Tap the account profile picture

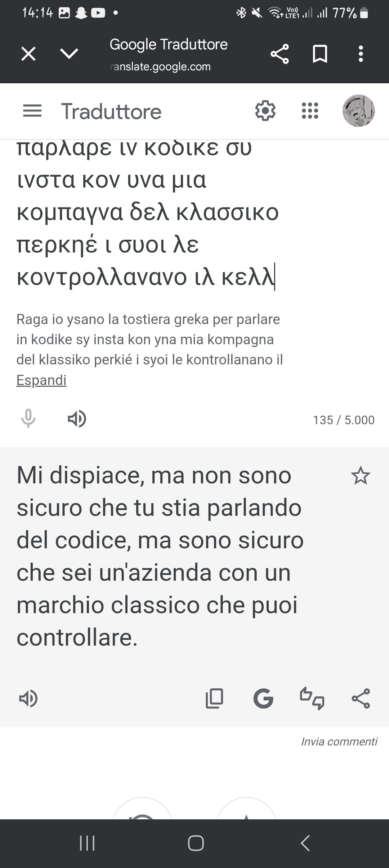[x=358, y=111]
